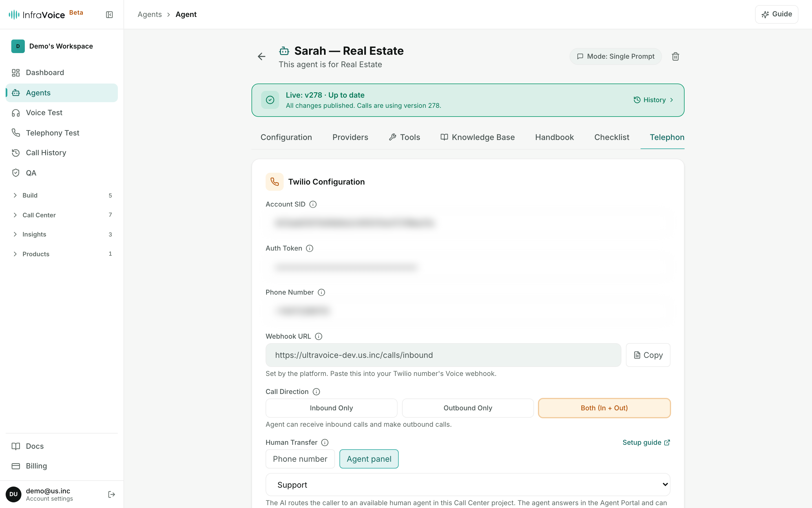
Task: Switch to Tools tab
Action: [x=404, y=137]
